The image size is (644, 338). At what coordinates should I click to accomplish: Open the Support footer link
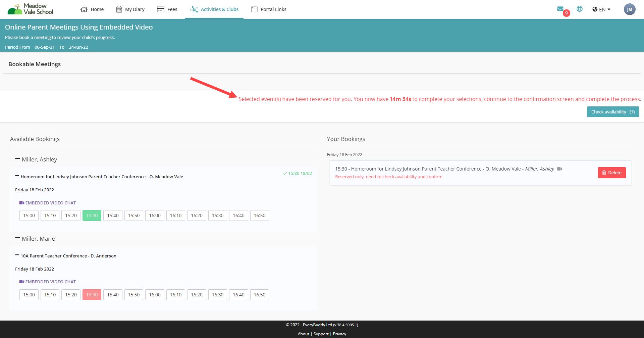pyautogui.click(x=321, y=334)
